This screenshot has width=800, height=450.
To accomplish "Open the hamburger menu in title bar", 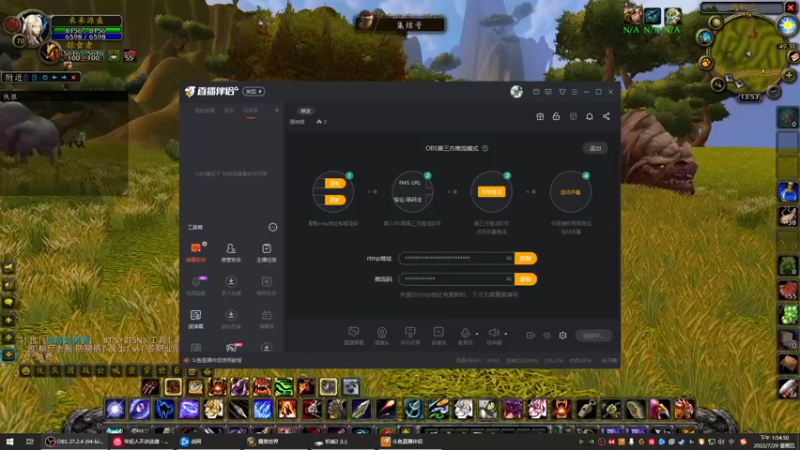I will coord(574,92).
